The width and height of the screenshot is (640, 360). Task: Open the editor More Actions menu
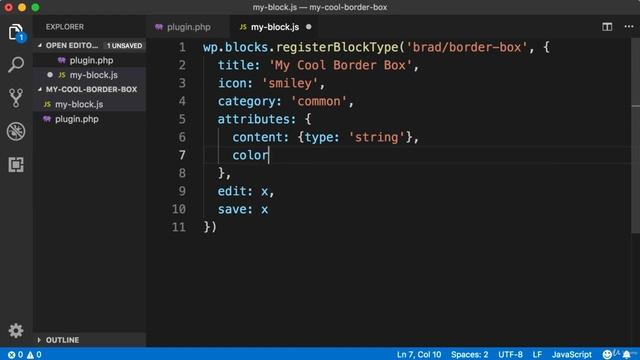point(629,27)
